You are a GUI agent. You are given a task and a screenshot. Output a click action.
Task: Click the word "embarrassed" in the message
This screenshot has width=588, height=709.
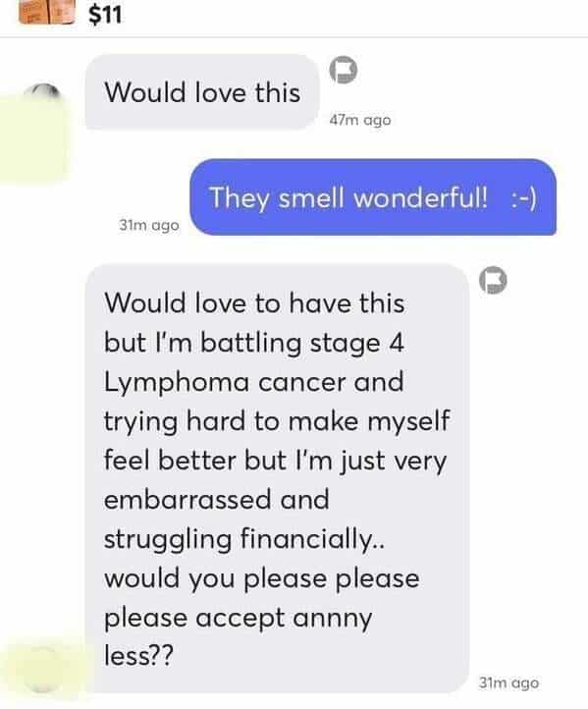(x=187, y=499)
